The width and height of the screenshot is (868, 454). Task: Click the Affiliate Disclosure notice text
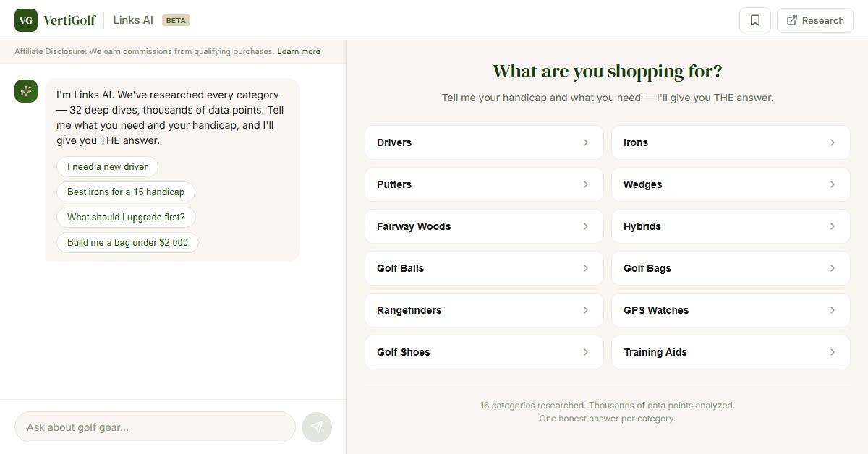[145, 51]
